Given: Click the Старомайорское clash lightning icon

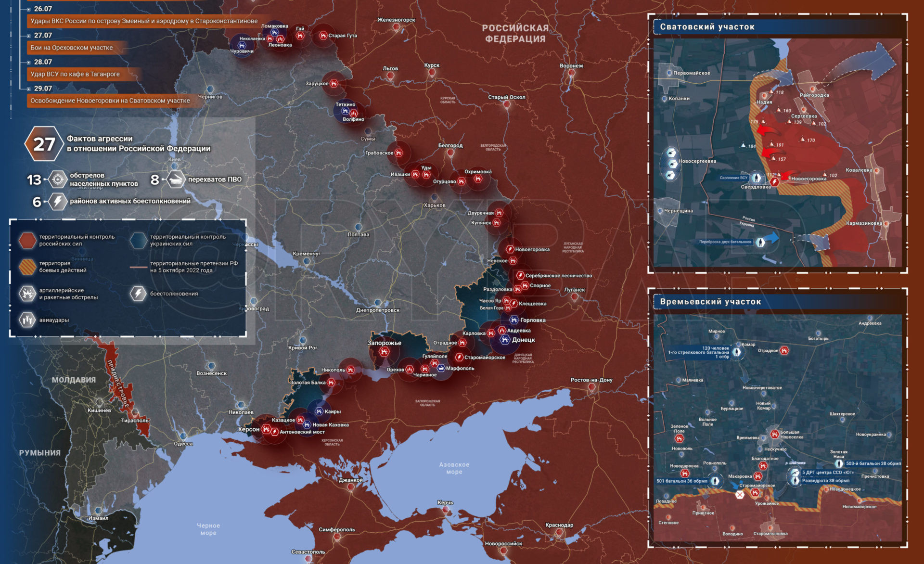Looking at the screenshot, I should (459, 358).
